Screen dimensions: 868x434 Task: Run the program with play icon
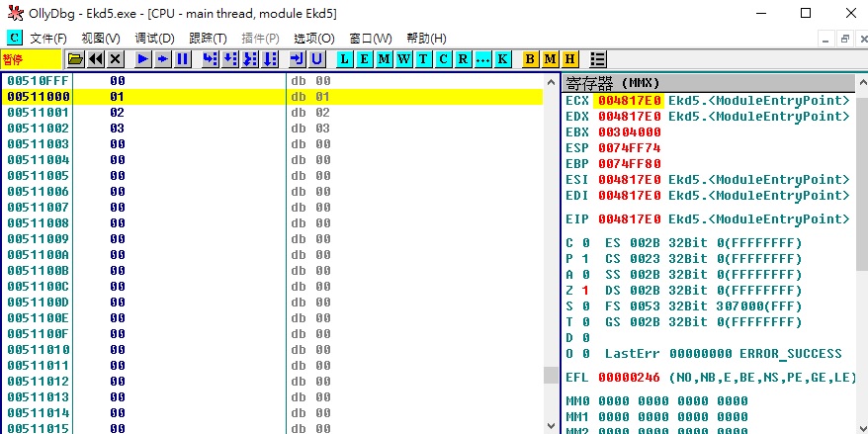(143, 59)
